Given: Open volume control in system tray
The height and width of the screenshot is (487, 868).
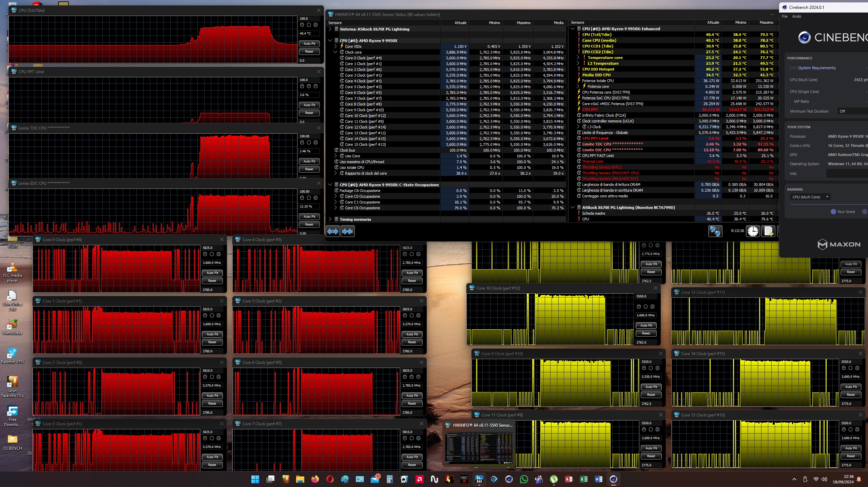Looking at the screenshot, I should coord(824,479).
